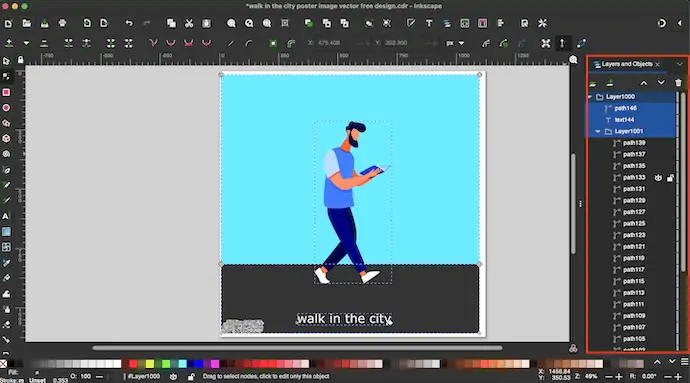Viewport: 690px width, 383px height.
Task: Select the Star and polygon tool
Action: (6, 123)
